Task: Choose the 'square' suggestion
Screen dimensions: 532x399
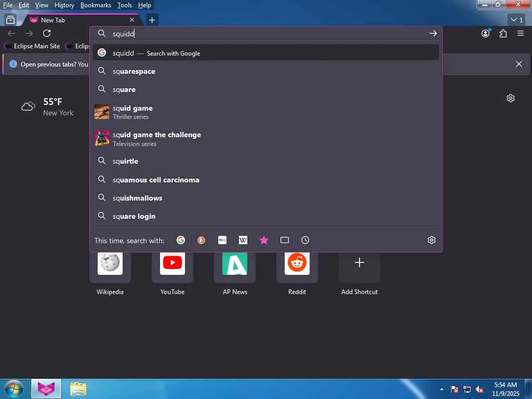Action: 266,89
